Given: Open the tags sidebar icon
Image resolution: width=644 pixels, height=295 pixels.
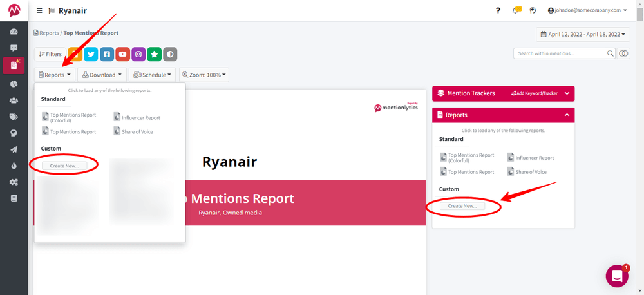Looking at the screenshot, I should click(14, 117).
